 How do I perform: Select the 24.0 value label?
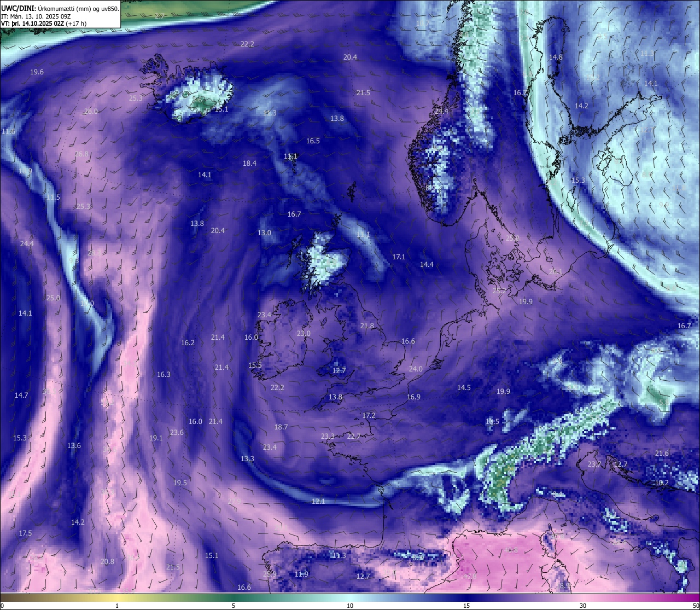[416, 369]
